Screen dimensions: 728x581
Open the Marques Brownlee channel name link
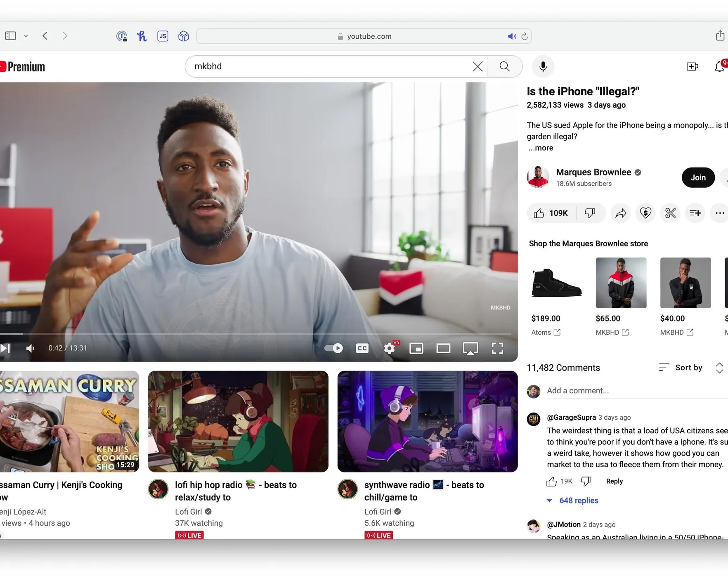(x=593, y=172)
